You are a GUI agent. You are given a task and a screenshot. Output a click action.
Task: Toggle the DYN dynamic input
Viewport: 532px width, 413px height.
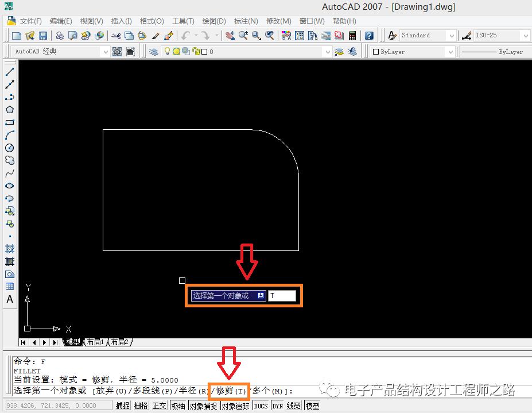(278, 406)
